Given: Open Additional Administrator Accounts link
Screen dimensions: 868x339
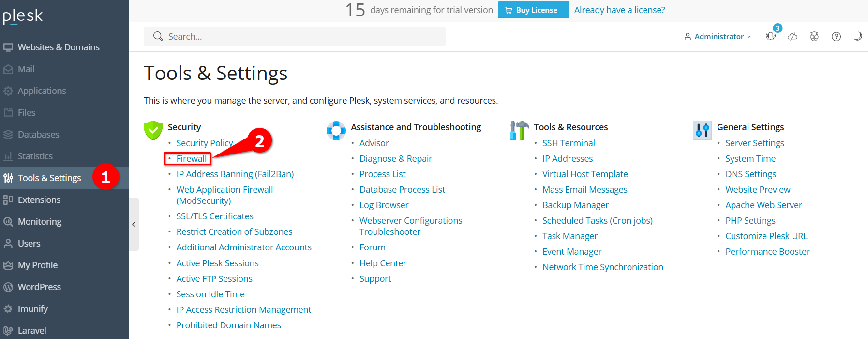Looking at the screenshot, I should coord(244,247).
